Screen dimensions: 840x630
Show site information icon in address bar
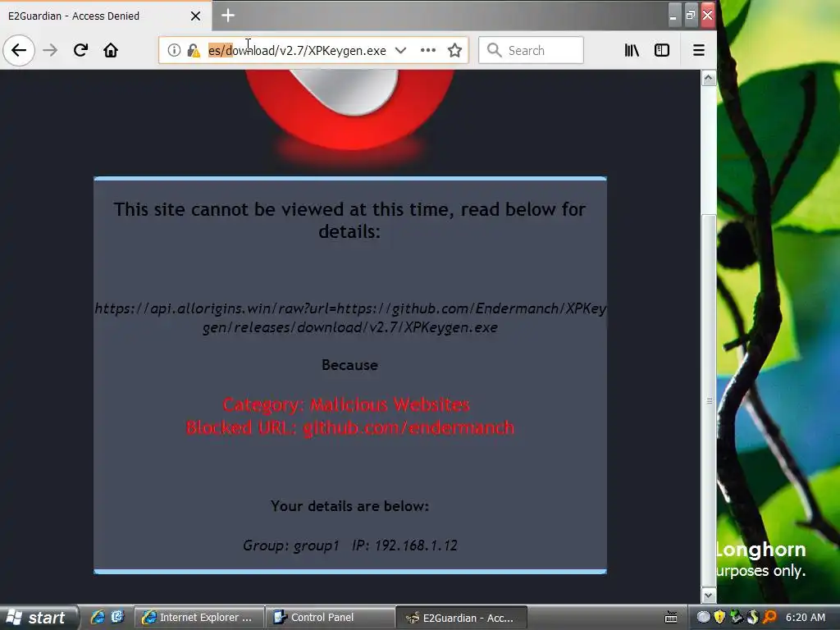coord(174,50)
